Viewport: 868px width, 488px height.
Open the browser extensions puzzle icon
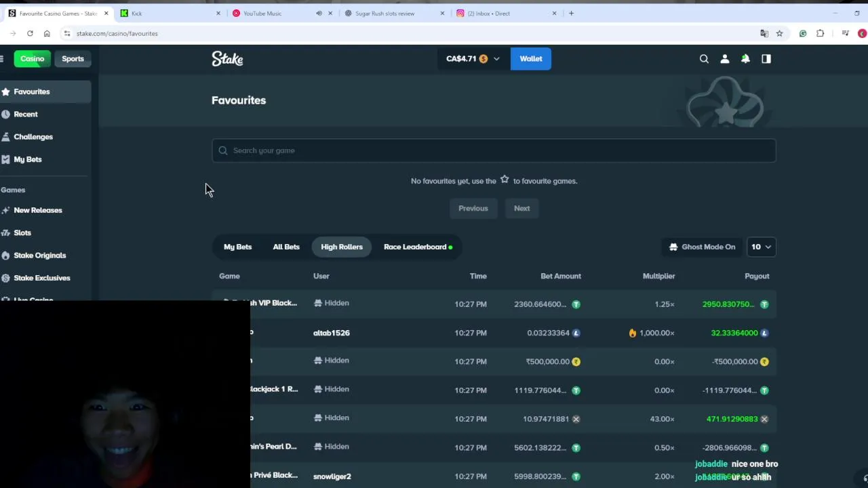tap(820, 33)
